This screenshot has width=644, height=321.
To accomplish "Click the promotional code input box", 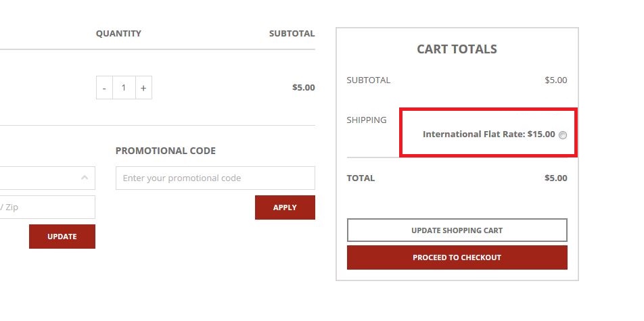I will point(215,178).
